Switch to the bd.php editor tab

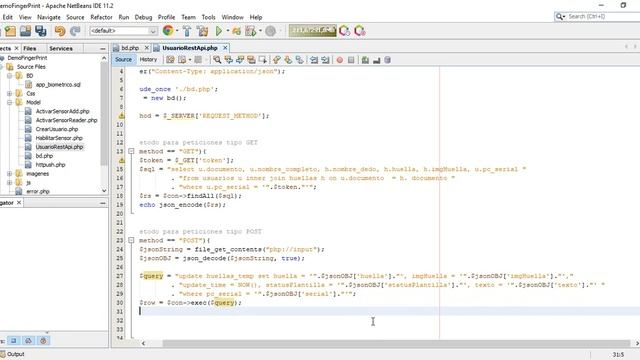pyautogui.click(x=130, y=48)
